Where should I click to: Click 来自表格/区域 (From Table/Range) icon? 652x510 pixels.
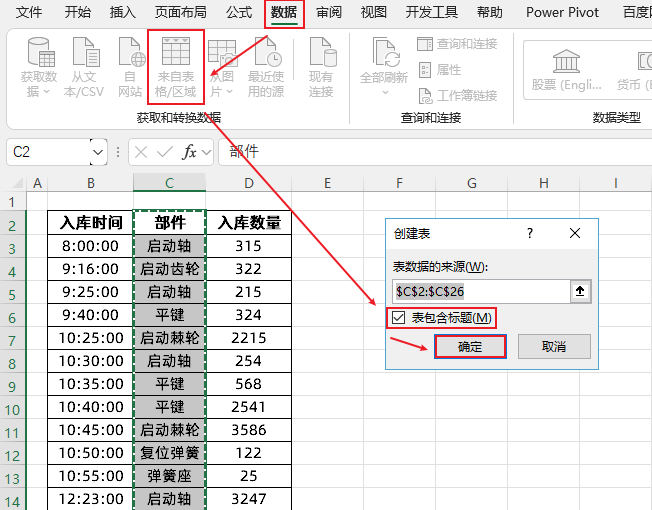tap(175, 67)
